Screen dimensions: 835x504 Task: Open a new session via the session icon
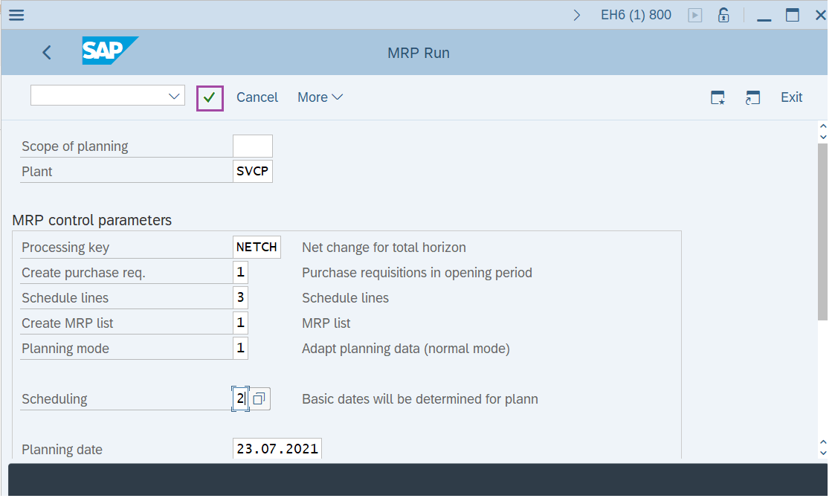coord(752,97)
